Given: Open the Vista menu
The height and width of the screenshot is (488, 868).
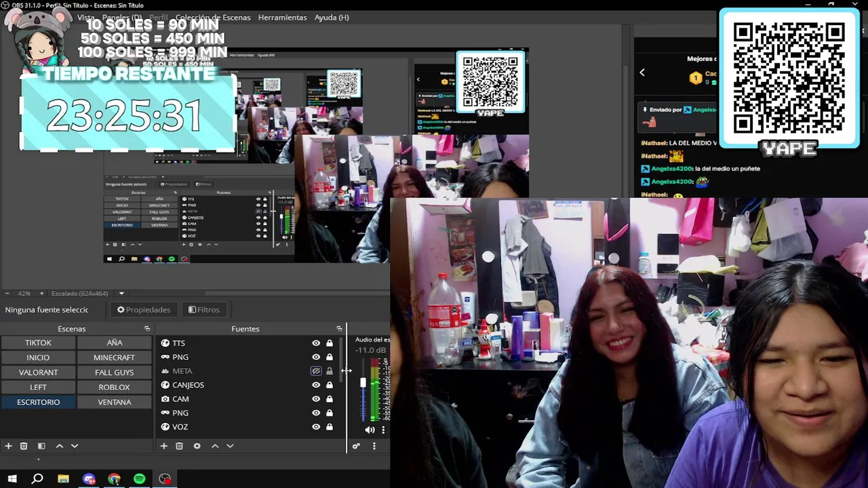Looking at the screenshot, I should 86,18.
